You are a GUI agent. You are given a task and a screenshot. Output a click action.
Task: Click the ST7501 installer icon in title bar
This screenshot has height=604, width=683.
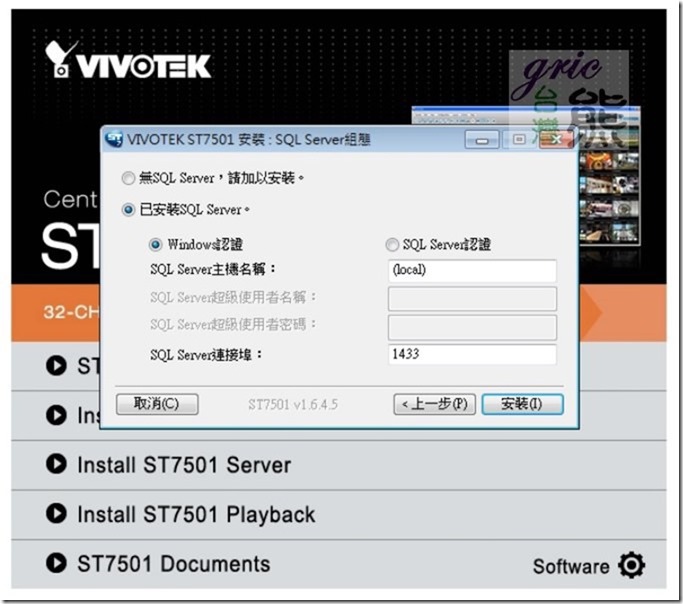pyautogui.click(x=114, y=139)
